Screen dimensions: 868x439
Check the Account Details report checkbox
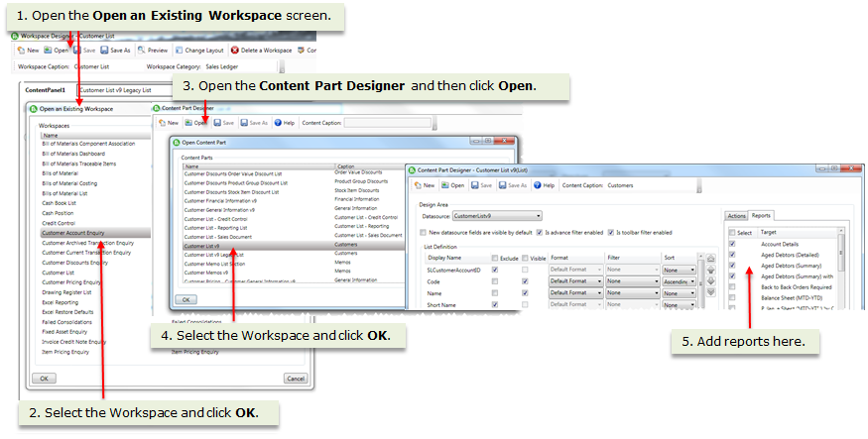coord(732,244)
